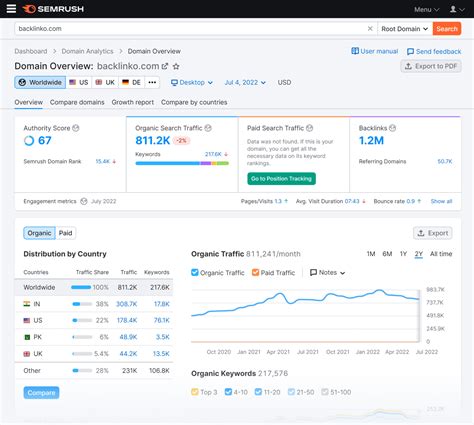Set chart range to 2Y
Screen dimensions: 474x425
419,254
